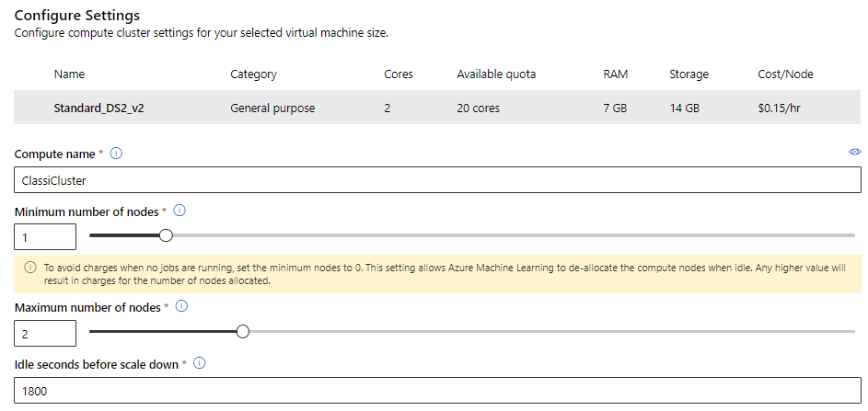Click the info icon beside Compute name
The image size is (868, 411).
coord(117,154)
